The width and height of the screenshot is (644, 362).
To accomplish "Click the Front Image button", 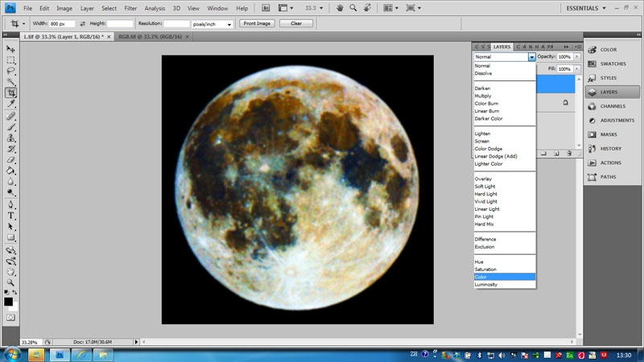I will [x=258, y=23].
